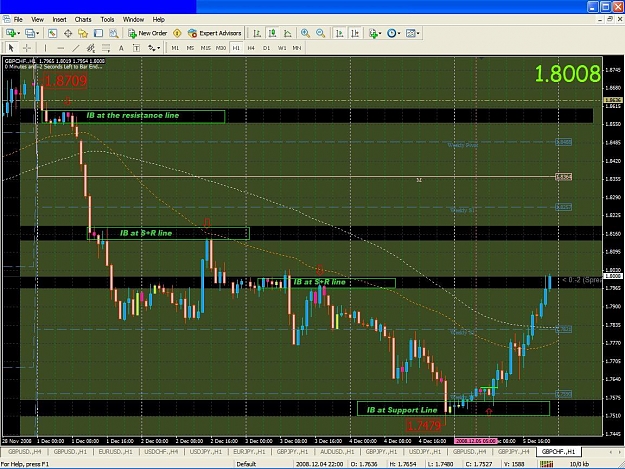
Task: Click the application icon left of File
Action: 6,19
